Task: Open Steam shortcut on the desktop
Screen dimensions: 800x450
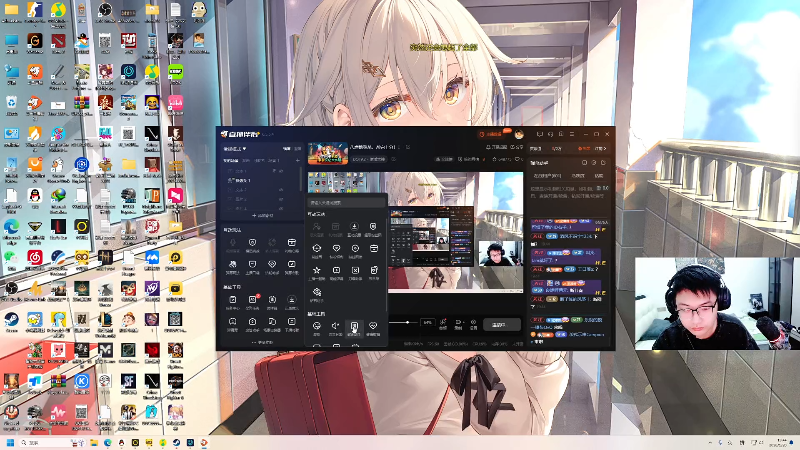Action: (x=11, y=319)
